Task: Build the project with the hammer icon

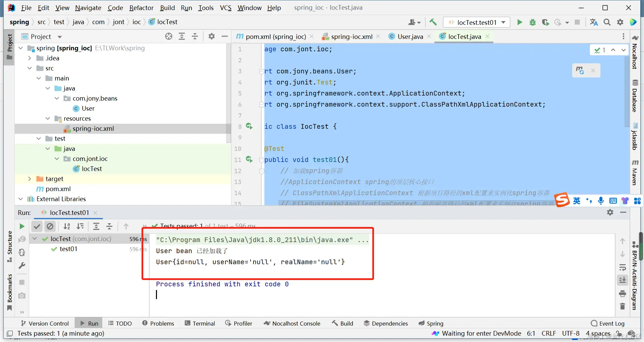Action: click(x=433, y=22)
